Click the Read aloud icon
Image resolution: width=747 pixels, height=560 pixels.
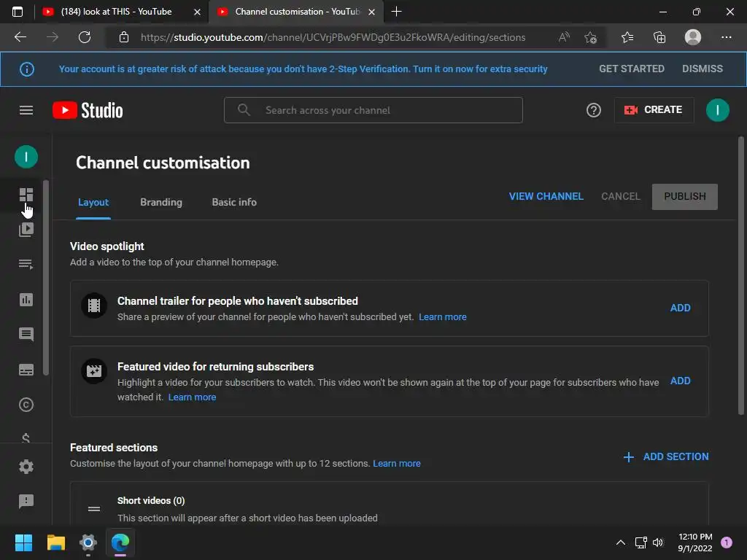[x=564, y=37]
